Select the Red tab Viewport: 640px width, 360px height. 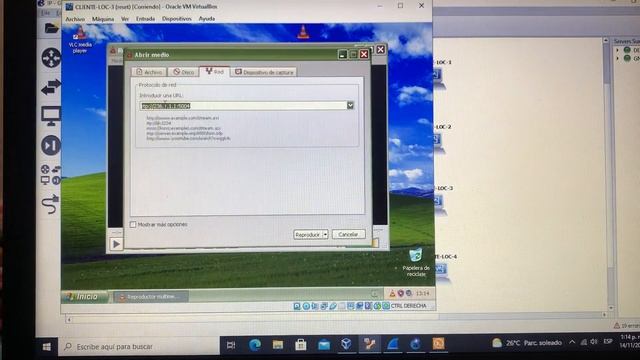click(215, 71)
